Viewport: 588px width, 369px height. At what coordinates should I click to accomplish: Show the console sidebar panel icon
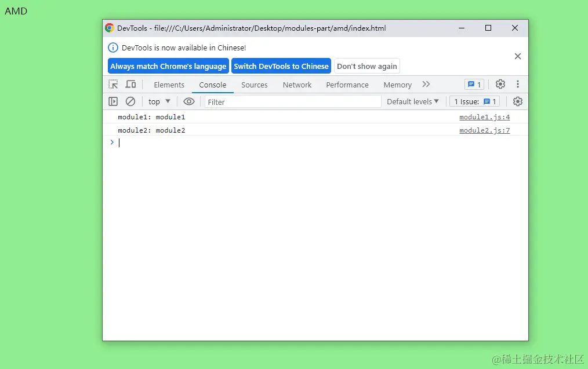click(113, 101)
